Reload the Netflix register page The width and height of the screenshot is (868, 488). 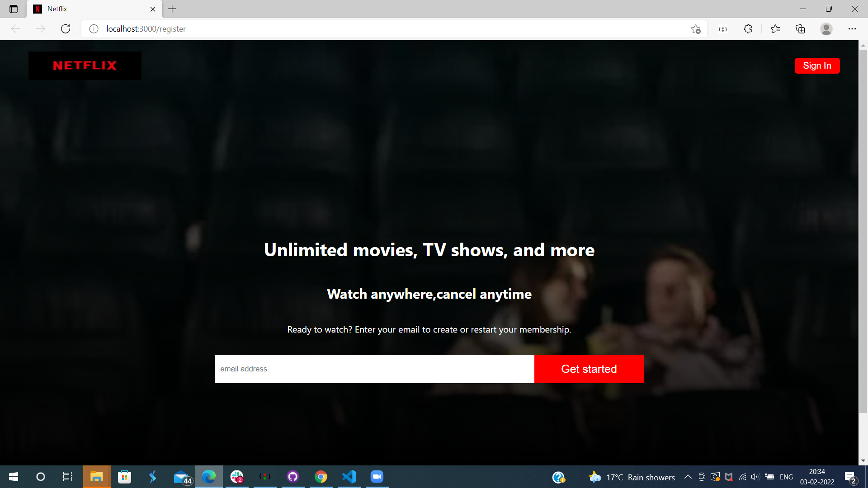click(x=66, y=28)
